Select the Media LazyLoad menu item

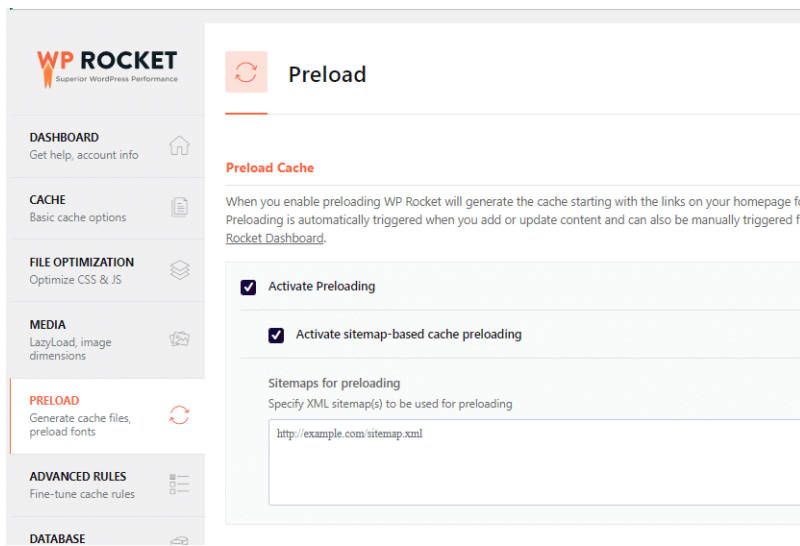pos(107,340)
